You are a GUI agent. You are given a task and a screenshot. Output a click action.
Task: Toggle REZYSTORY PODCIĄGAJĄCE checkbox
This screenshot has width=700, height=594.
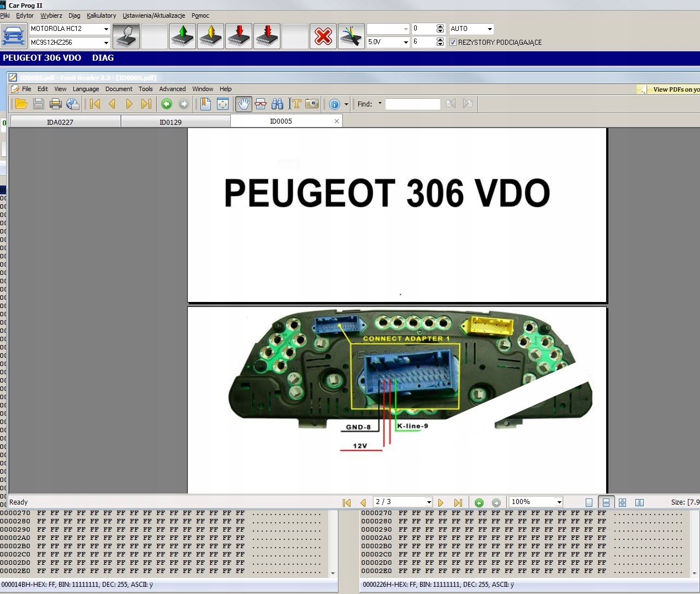tap(453, 43)
